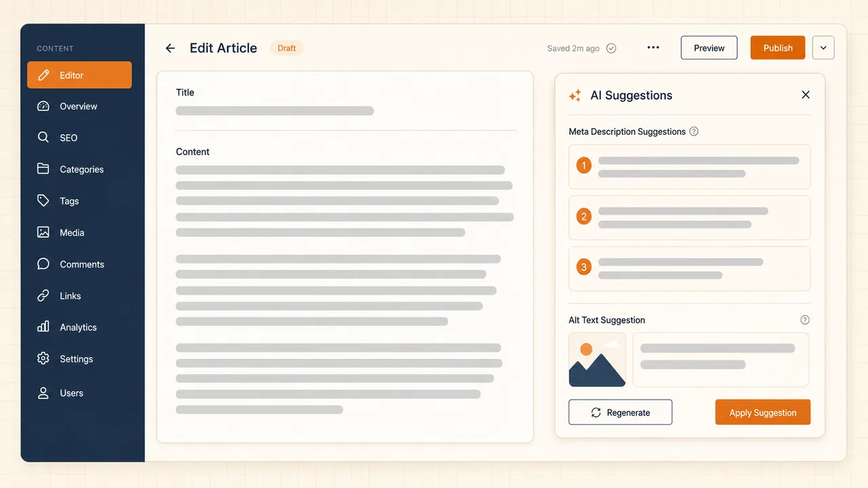This screenshot has height=488, width=868.
Task: Click the Settings gear icon
Action: (x=43, y=359)
